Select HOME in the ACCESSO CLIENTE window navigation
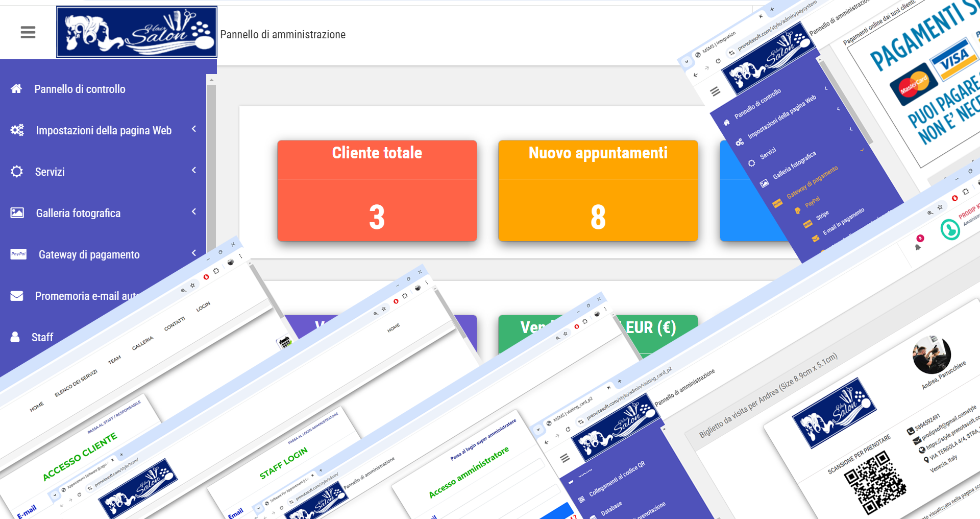980x519 pixels. (37, 407)
